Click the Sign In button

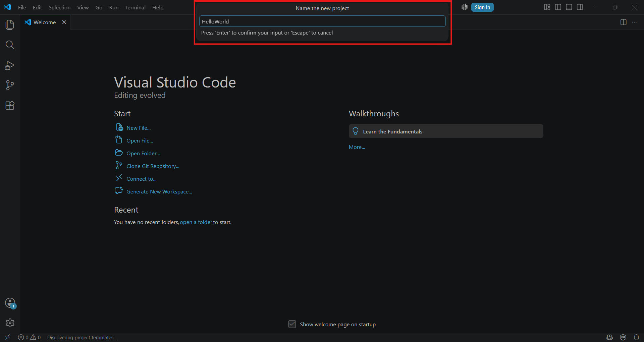[482, 7]
